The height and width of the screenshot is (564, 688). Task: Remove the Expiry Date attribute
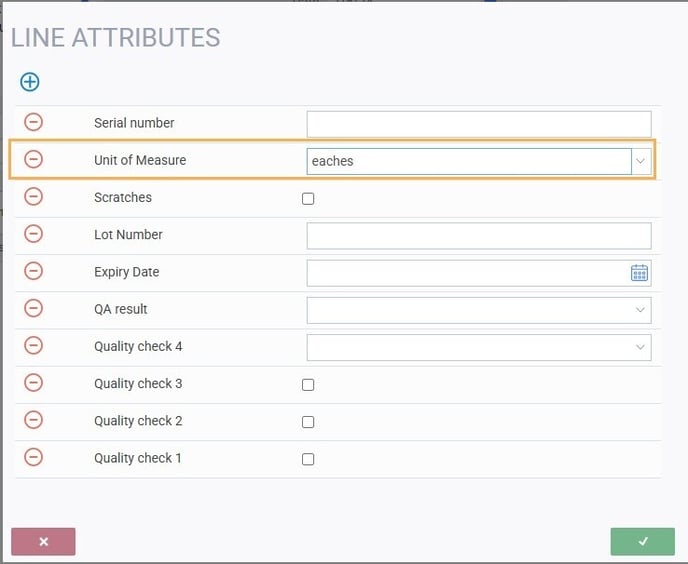pyautogui.click(x=33, y=271)
